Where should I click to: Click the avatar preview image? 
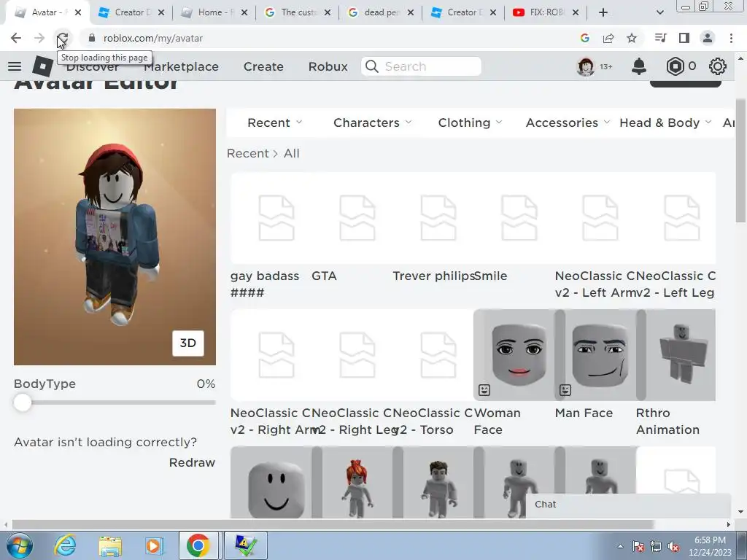point(115,237)
